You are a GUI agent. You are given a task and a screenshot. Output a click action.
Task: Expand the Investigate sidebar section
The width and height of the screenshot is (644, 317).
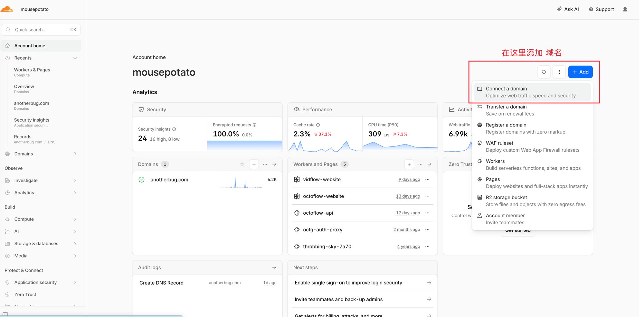[75, 181]
